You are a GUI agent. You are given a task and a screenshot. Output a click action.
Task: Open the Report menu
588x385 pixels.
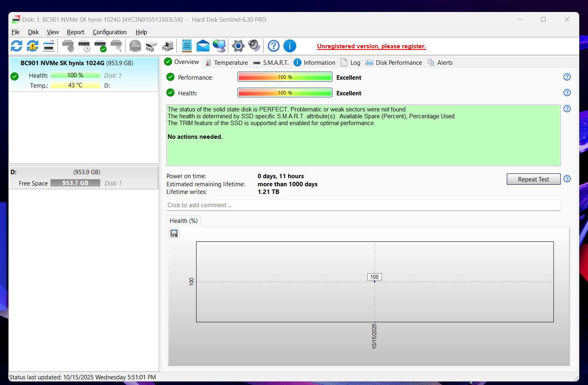[76, 32]
